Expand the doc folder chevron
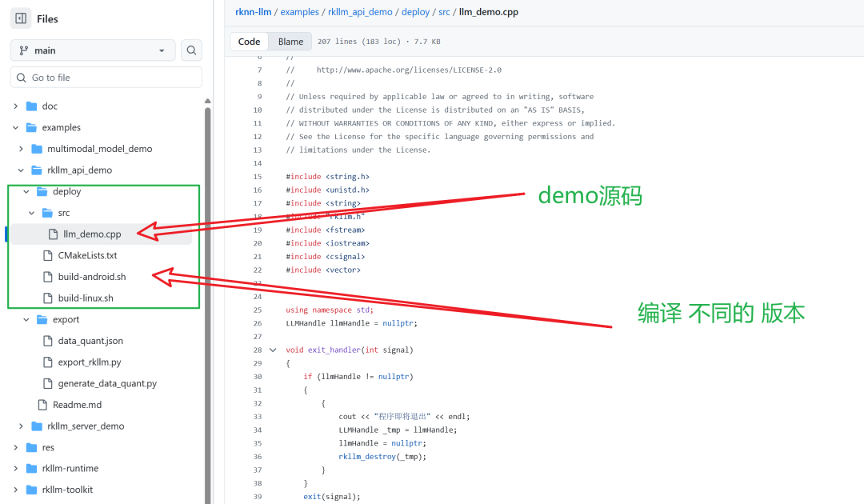This screenshot has width=864, height=504. point(15,106)
